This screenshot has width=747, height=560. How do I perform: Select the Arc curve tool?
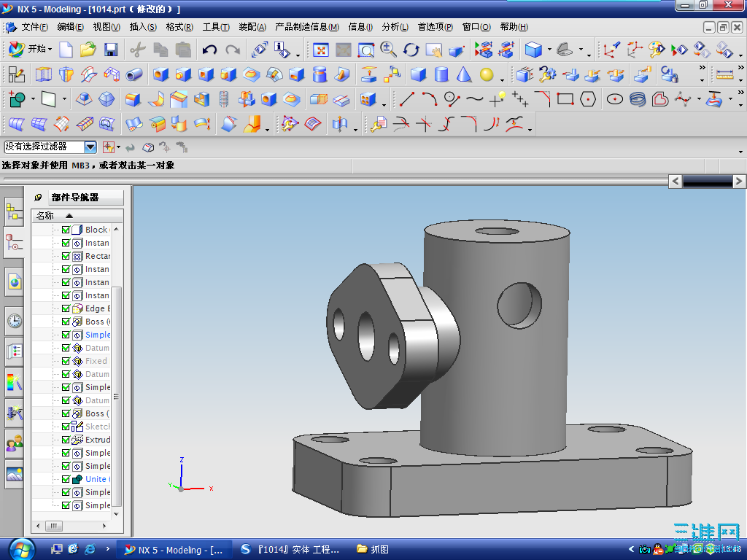[429, 99]
